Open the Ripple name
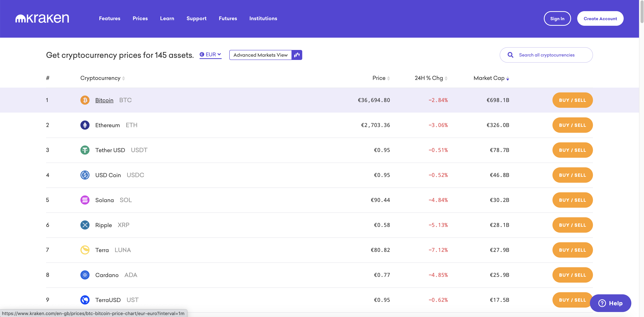This screenshot has width=644, height=317. point(103,225)
